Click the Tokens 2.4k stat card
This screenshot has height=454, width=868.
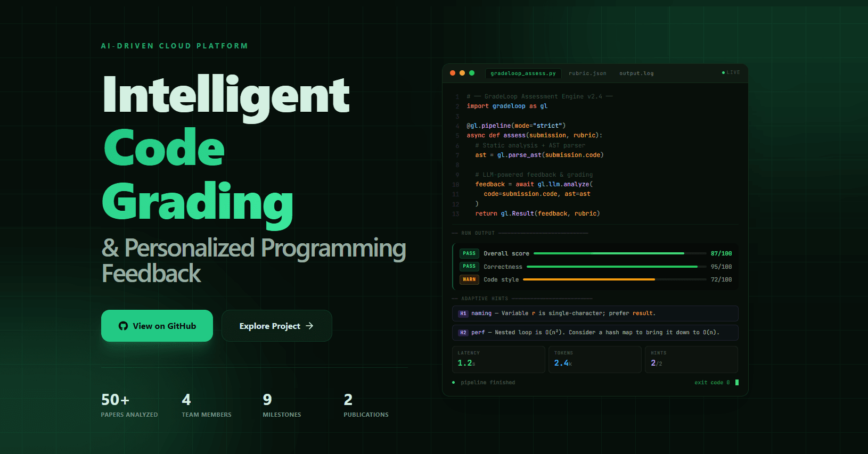click(595, 359)
